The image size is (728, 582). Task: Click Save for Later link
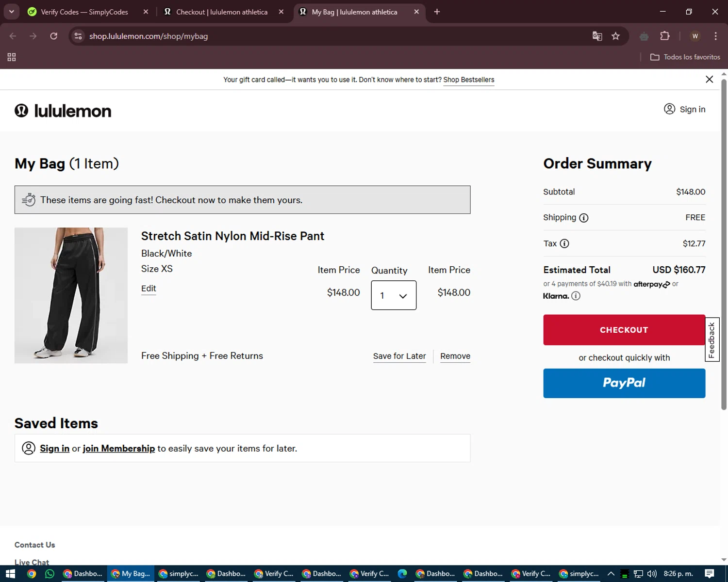tap(399, 356)
